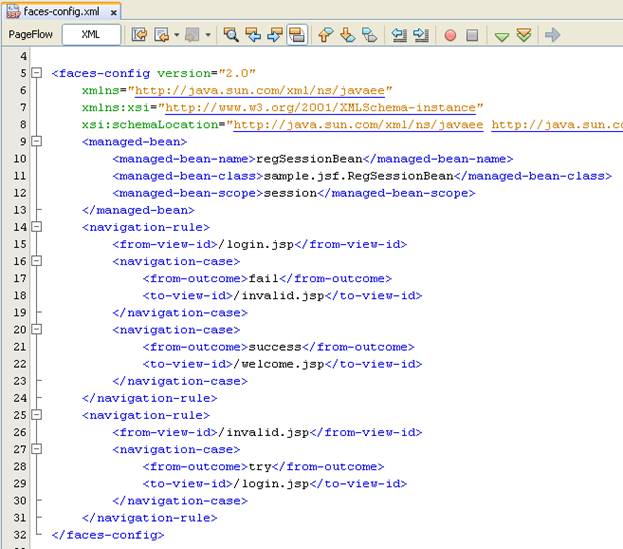Click the Validate XML double-arrow icon
This screenshot has width=623, height=549.
[x=524, y=35]
